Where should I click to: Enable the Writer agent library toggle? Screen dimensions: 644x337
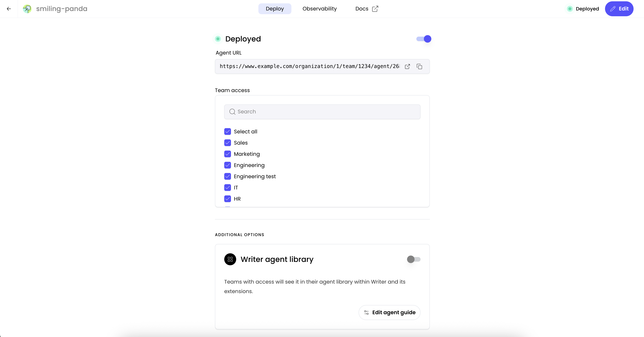pyautogui.click(x=413, y=259)
